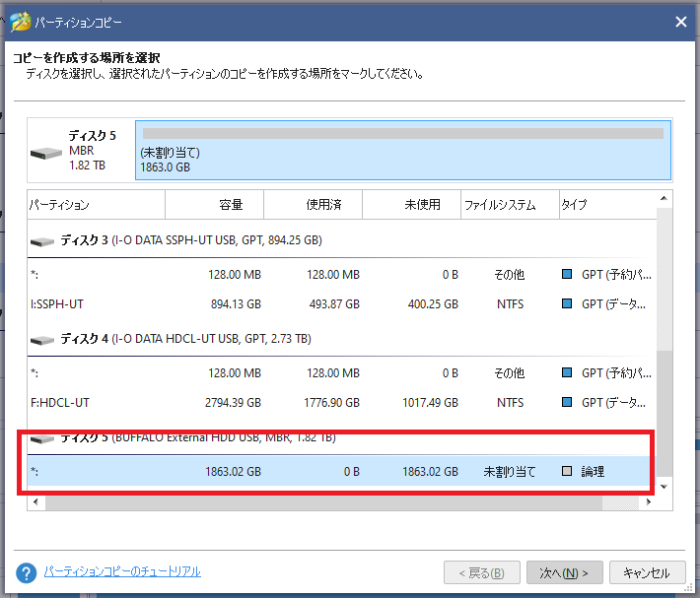Viewport: 700px width, 598px height.
Task: Click 未割り当て file system cell
Action: [510, 471]
